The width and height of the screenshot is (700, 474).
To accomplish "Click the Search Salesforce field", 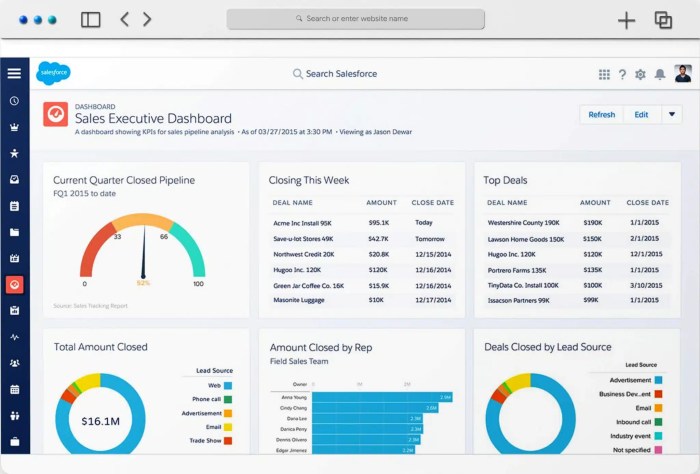I will click(340, 74).
